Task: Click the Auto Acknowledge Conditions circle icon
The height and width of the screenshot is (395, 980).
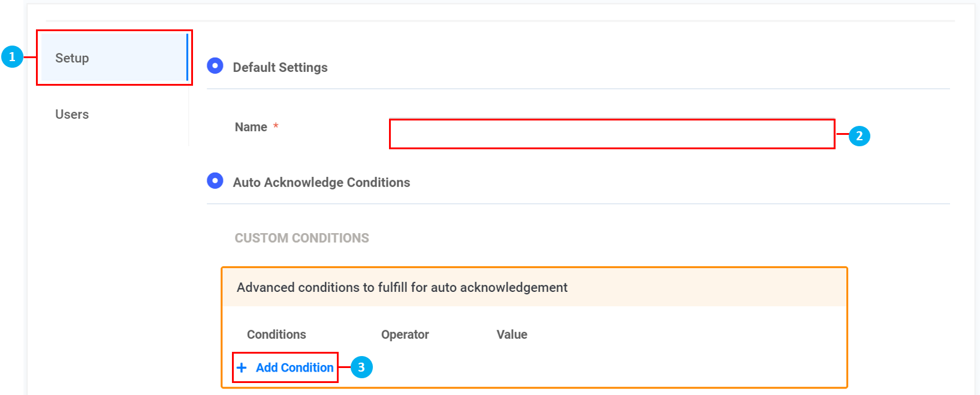Action: (x=215, y=180)
